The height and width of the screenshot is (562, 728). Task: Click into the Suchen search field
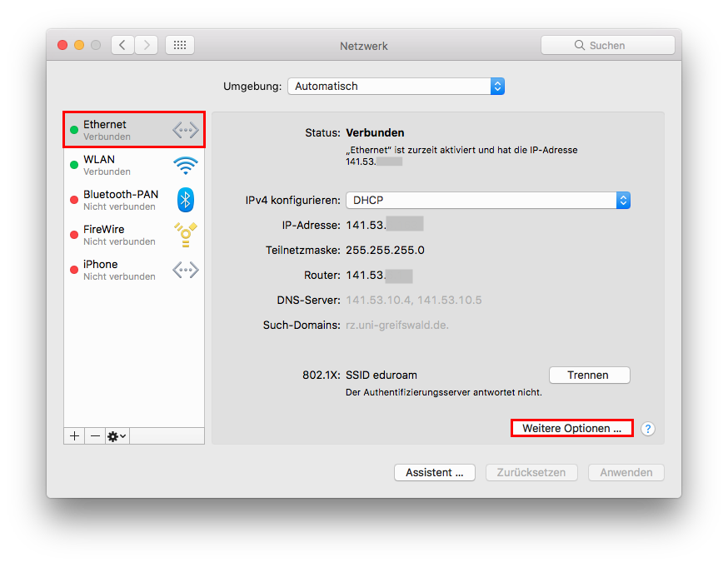coord(608,45)
